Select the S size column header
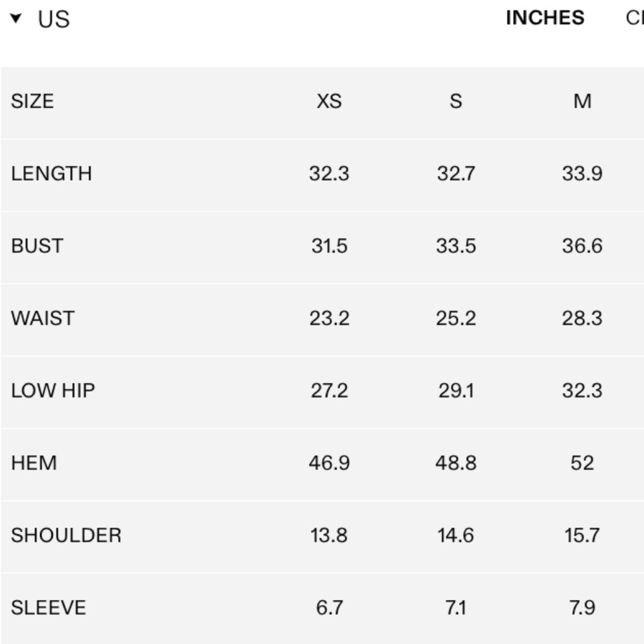This screenshot has width=644, height=644. (x=456, y=101)
